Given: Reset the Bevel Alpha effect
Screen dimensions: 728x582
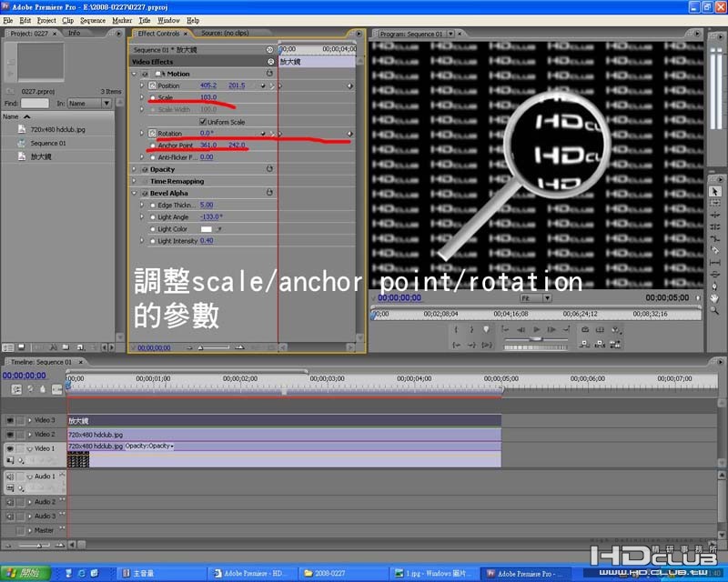Looking at the screenshot, I should 269,193.
